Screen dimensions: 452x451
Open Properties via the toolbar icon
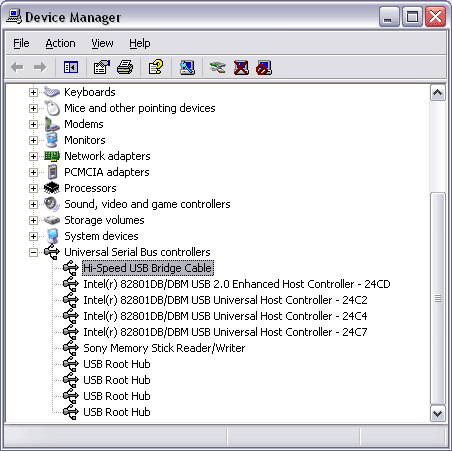click(102, 68)
